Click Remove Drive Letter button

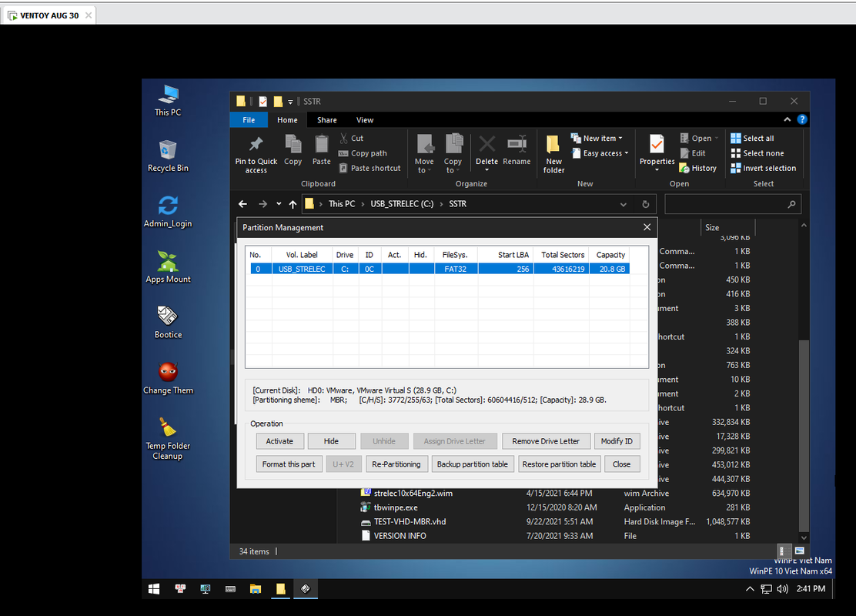click(545, 441)
